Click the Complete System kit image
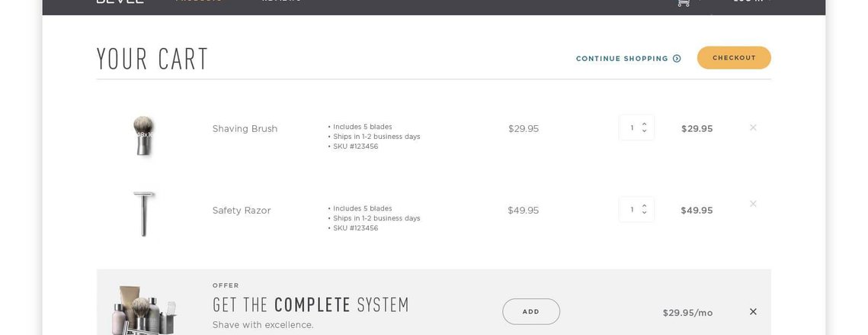The width and height of the screenshot is (868, 335). point(145,311)
